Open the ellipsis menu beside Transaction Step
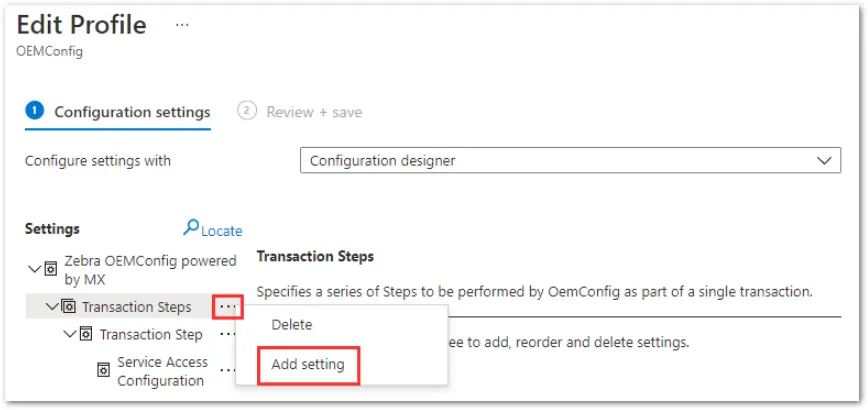The height and width of the screenshot is (410, 868). click(x=227, y=334)
